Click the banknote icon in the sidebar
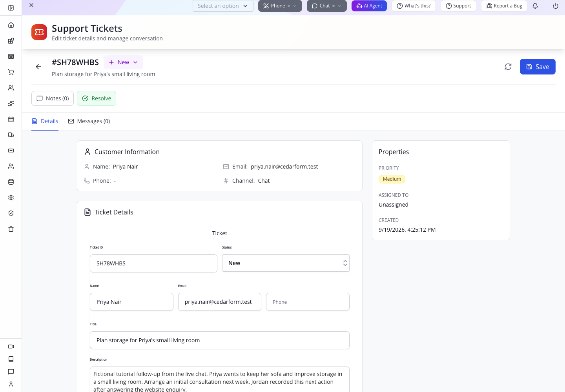The height and width of the screenshot is (392, 565). click(x=11, y=151)
